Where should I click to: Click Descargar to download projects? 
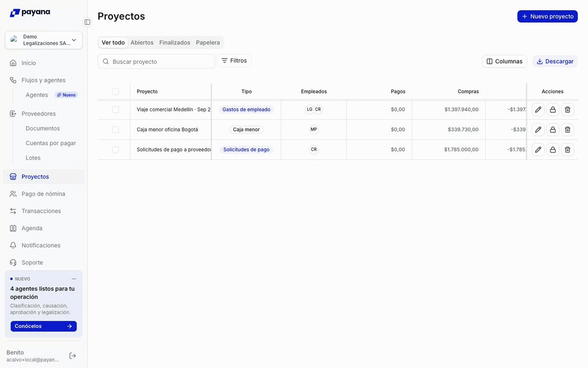[555, 61]
